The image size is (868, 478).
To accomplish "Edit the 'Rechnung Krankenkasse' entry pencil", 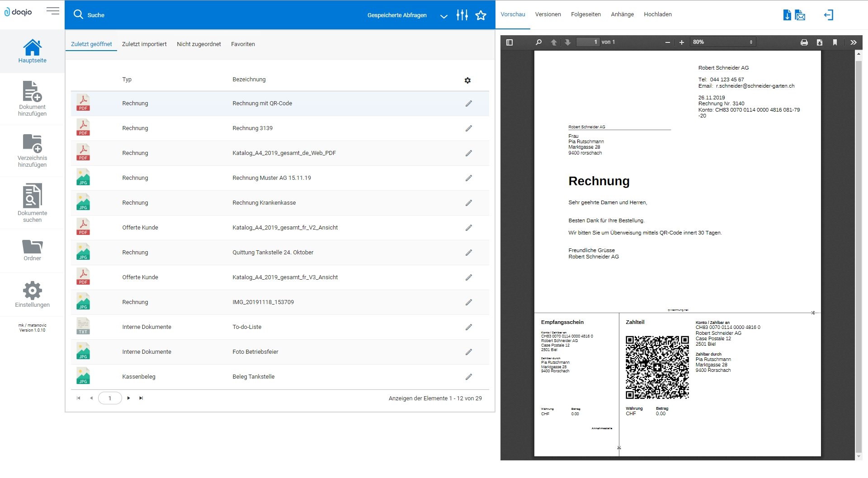I will coord(469,203).
